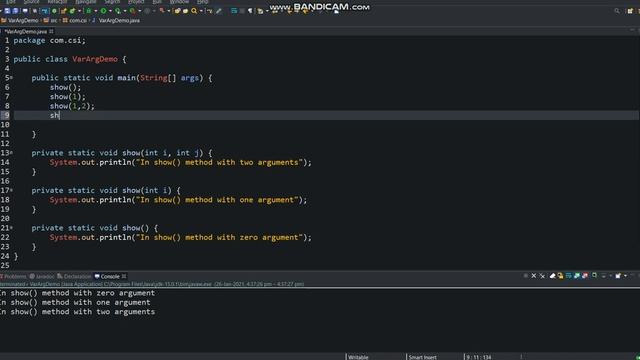Click 'VarArgDemo' class name on line 3
Image resolution: width=640 pixels, height=360 pixels.
95,59
